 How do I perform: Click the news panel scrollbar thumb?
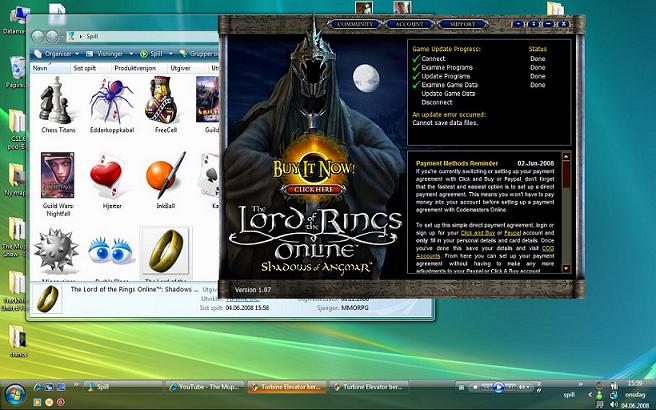click(x=566, y=175)
